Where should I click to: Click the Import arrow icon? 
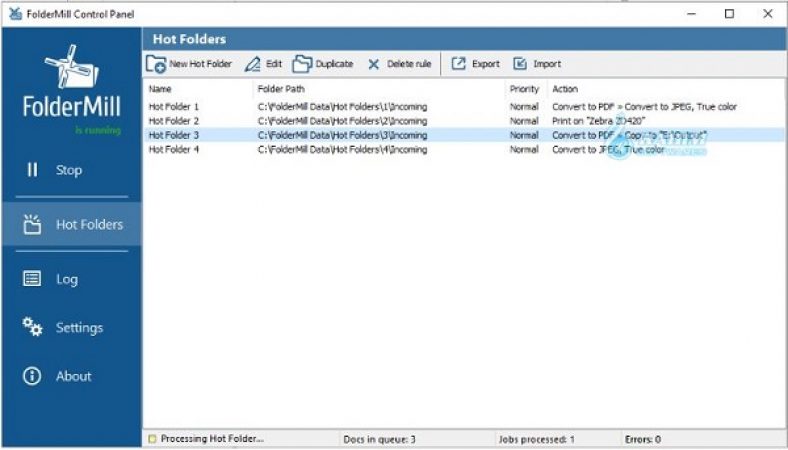[x=520, y=64]
